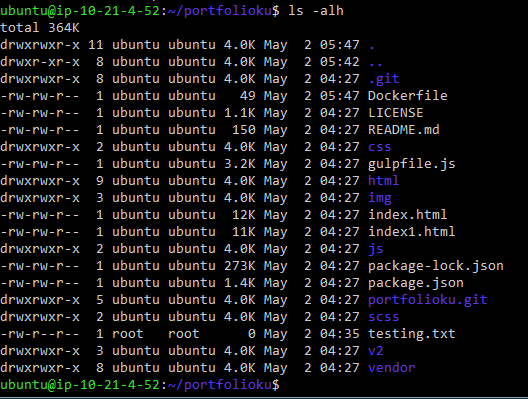Click the bottom prompt 'ubuntu@ip-10-21-4-52'
Screen dimensions: 528x399
coord(80,385)
